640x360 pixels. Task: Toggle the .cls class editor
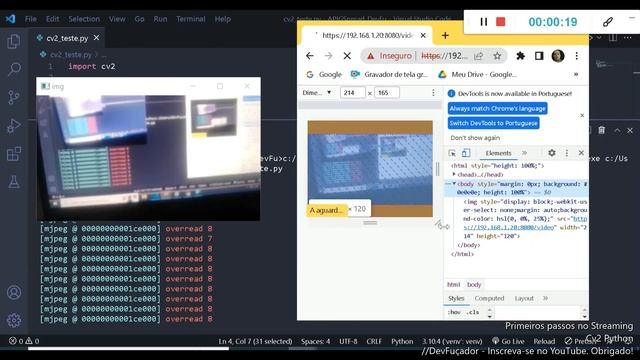(473, 312)
